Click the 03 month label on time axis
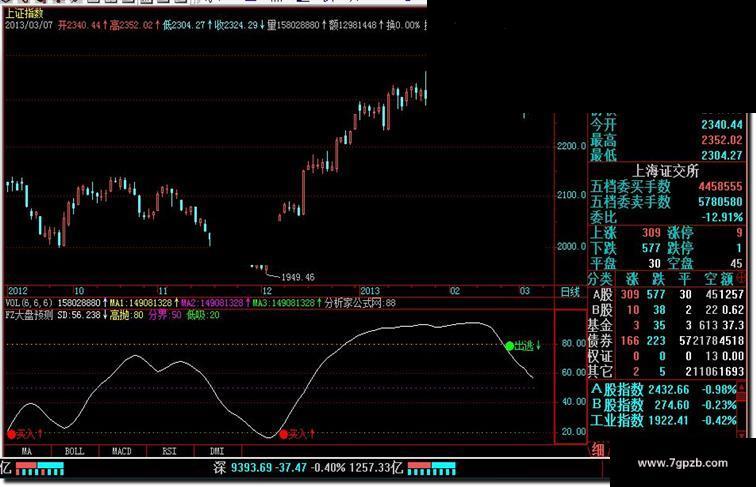The image size is (756, 487). (x=525, y=291)
